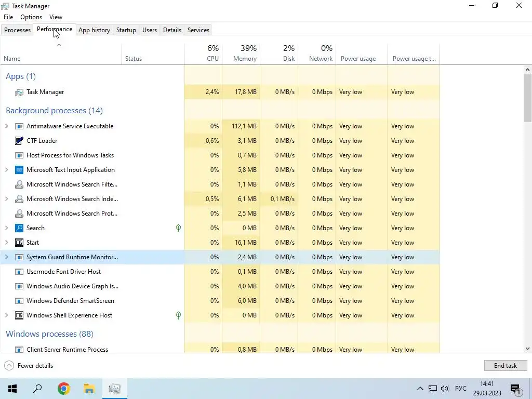Collapse view with Fewer details
The width and height of the screenshot is (532, 399).
[29, 366]
